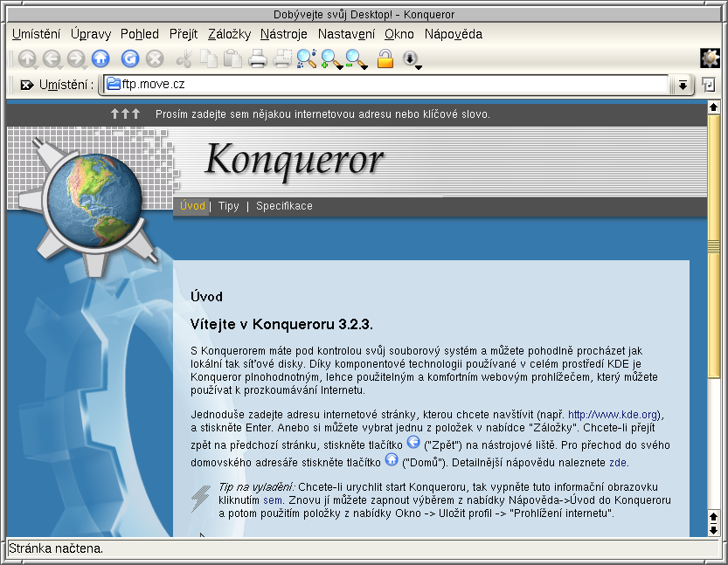This screenshot has width=728, height=565.
Task: Click the window title 'Dobývejte svůj Desktop! - Konqueror'
Action: click(364, 14)
